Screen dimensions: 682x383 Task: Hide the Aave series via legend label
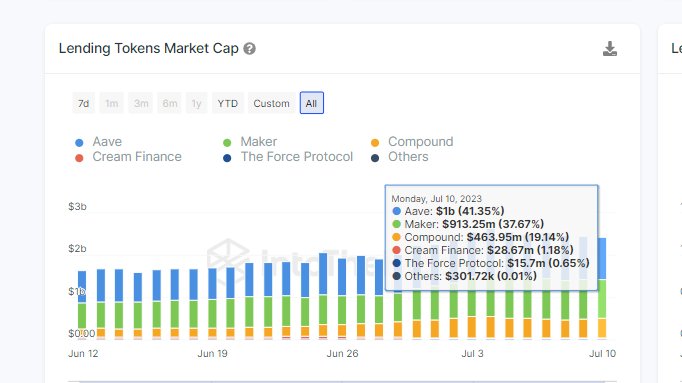107,142
